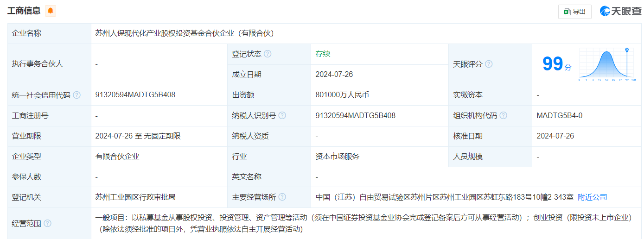The image size is (644, 239).
Task: Click the 资本市场服务 industry value
Action: (338, 157)
